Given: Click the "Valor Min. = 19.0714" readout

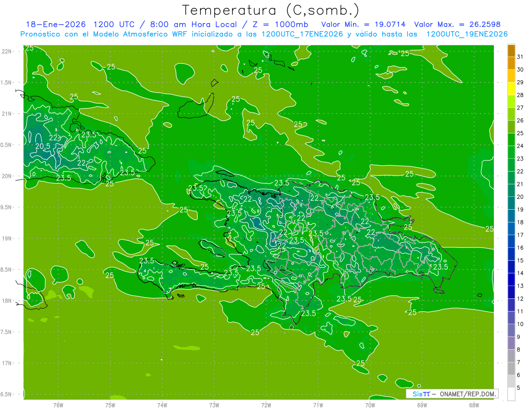Looking at the screenshot, I should [x=363, y=24].
